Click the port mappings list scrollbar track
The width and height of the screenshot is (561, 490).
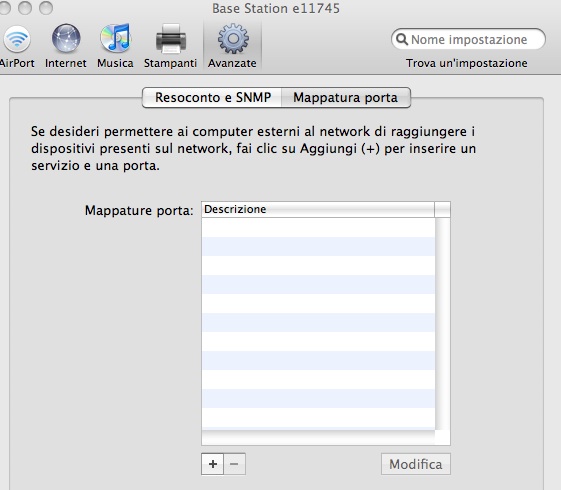443,324
